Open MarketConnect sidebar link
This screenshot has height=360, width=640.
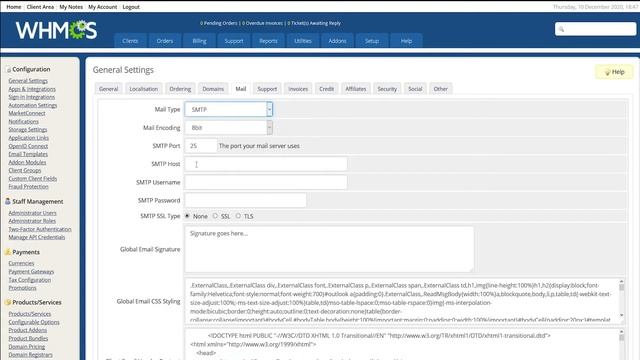tap(27, 113)
